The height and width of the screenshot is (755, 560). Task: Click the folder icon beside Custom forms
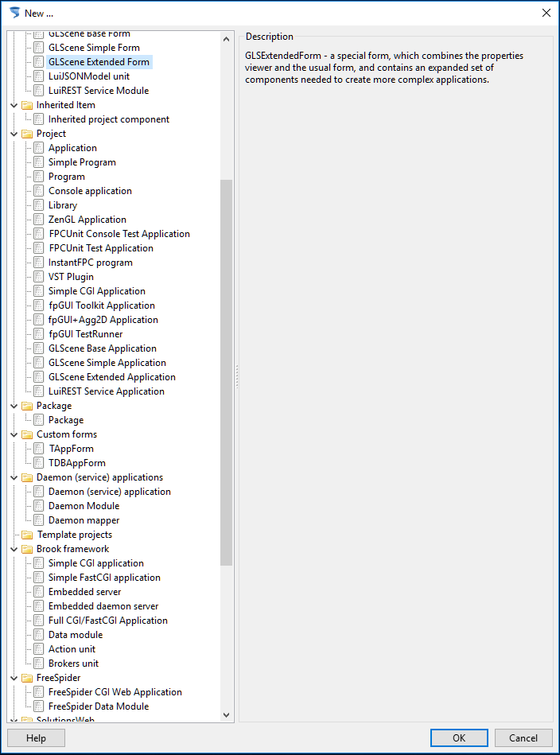(27, 434)
